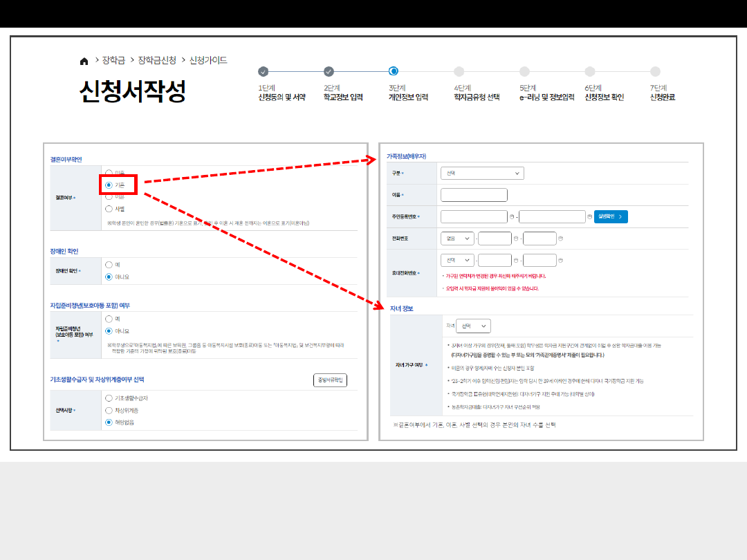Expand the 휴대전화번호 prefix dropdown

[x=458, y=261]
